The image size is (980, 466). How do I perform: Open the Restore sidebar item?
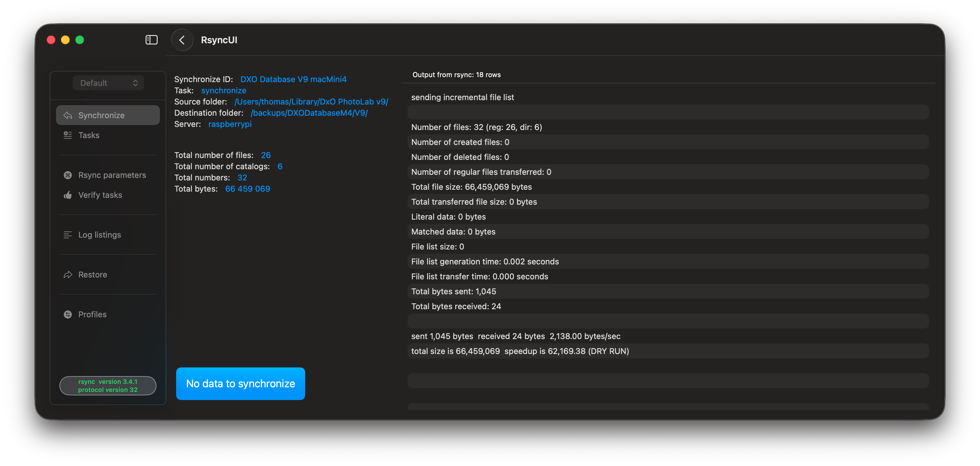coord(92,275)
